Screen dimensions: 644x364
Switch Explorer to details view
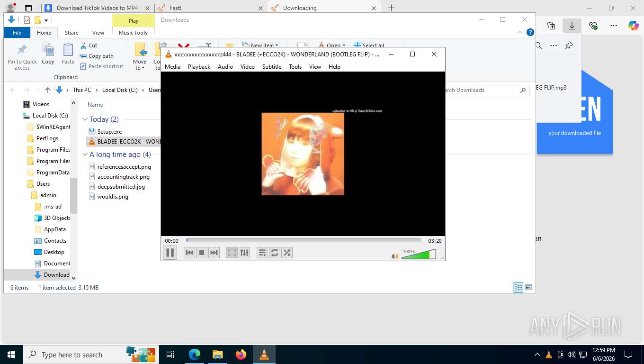(x=519, y=287)
